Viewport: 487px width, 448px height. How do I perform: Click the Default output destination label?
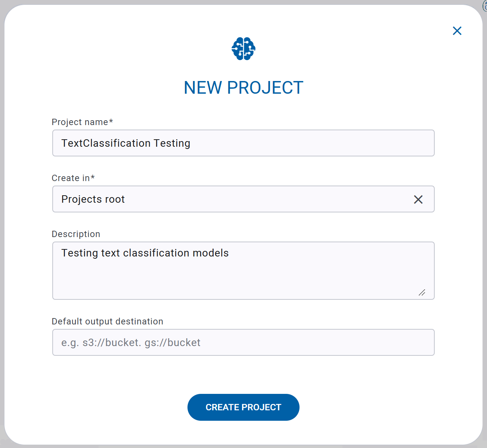(x=108, y=321)
